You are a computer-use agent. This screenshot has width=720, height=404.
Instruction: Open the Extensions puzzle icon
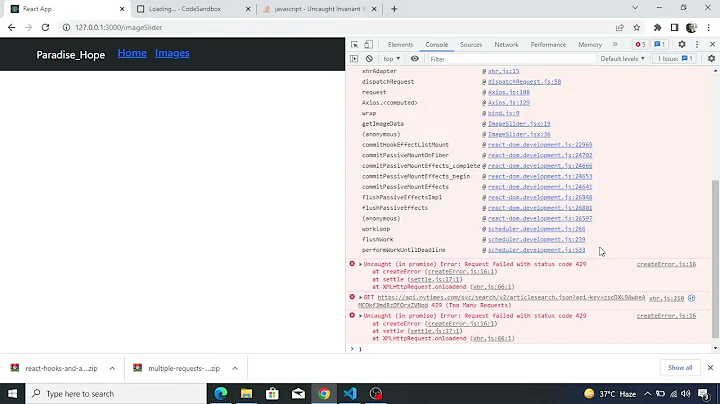tap(658, 28)
